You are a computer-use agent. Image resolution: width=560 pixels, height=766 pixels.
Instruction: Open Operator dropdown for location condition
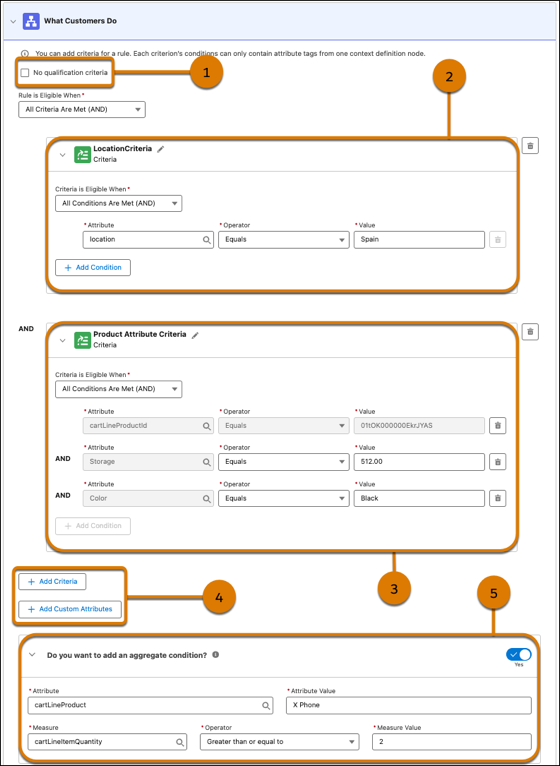click(x=284, y=240)
